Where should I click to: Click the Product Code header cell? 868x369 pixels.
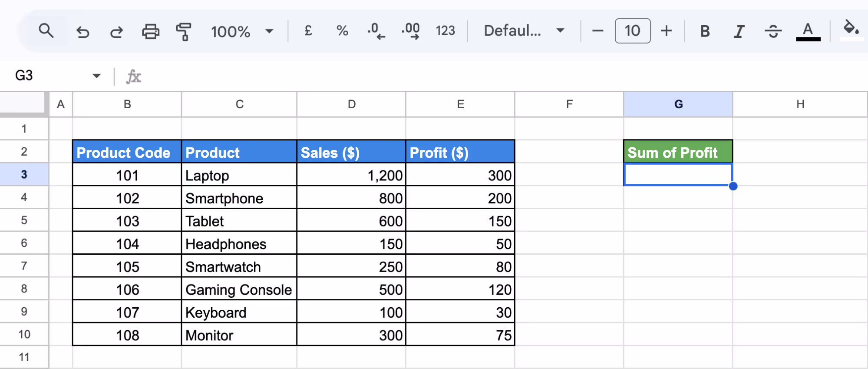coord(127,152)
